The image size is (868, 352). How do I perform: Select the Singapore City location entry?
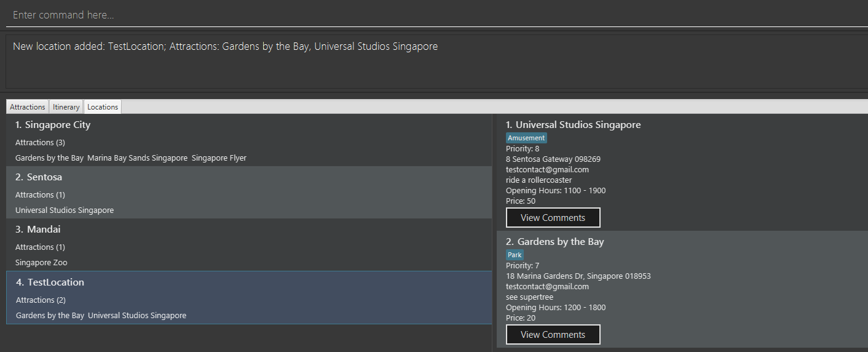point(246,140)
